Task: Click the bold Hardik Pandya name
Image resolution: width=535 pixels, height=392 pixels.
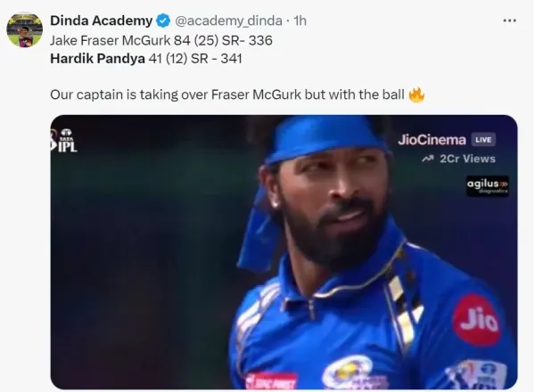Action: pyautogui.click(x=97, y=59)
